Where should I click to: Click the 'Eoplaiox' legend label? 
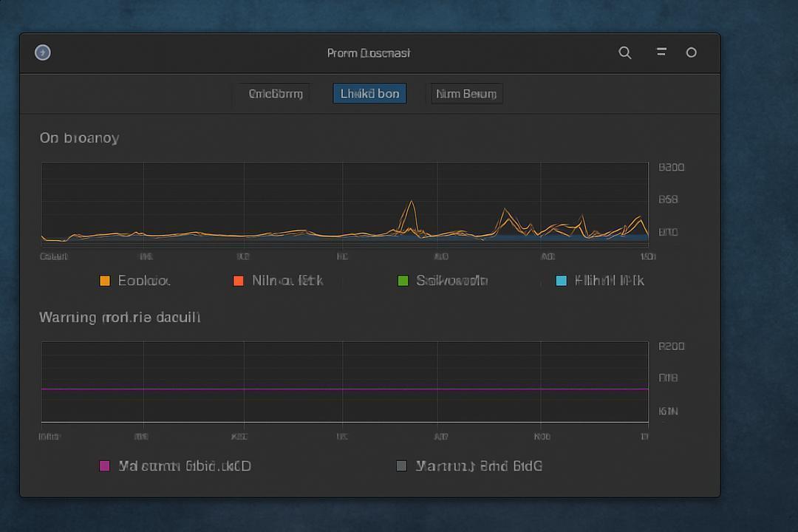click(x=144, y=281)
